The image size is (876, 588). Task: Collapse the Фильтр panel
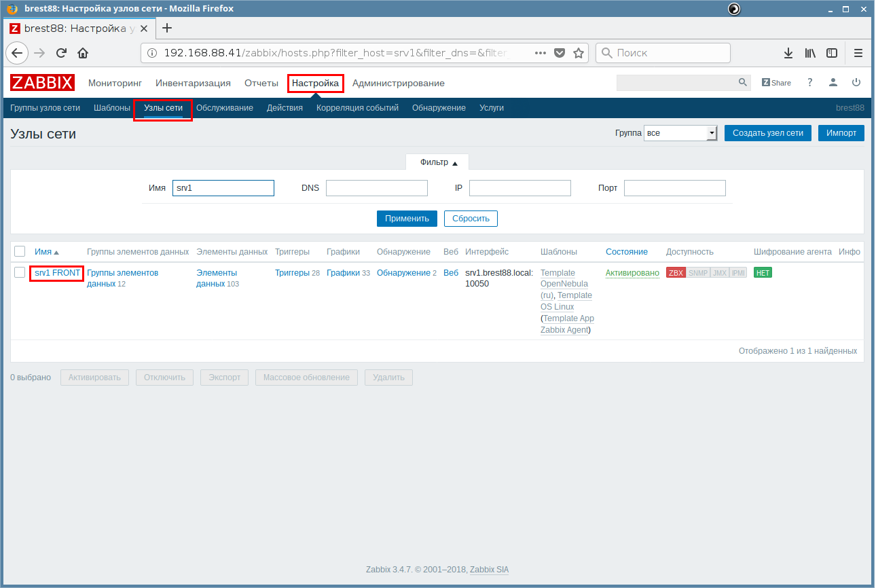(438, 163)
